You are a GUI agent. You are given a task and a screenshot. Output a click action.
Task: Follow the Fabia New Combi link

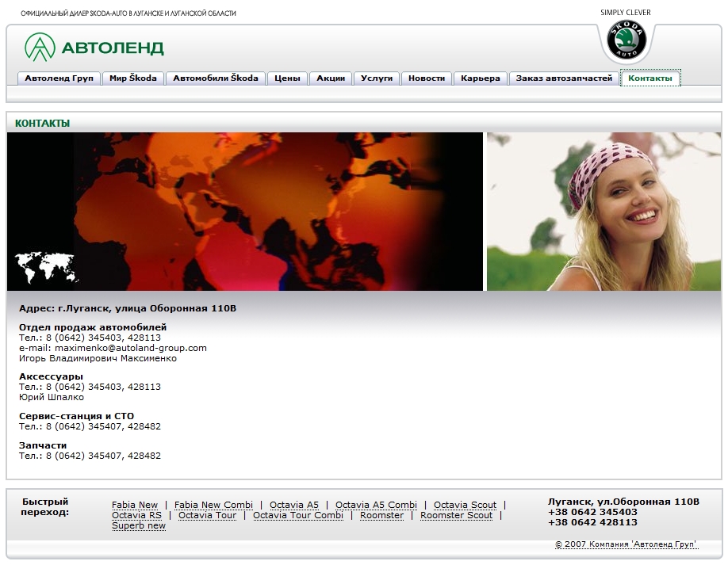(213, 505)
